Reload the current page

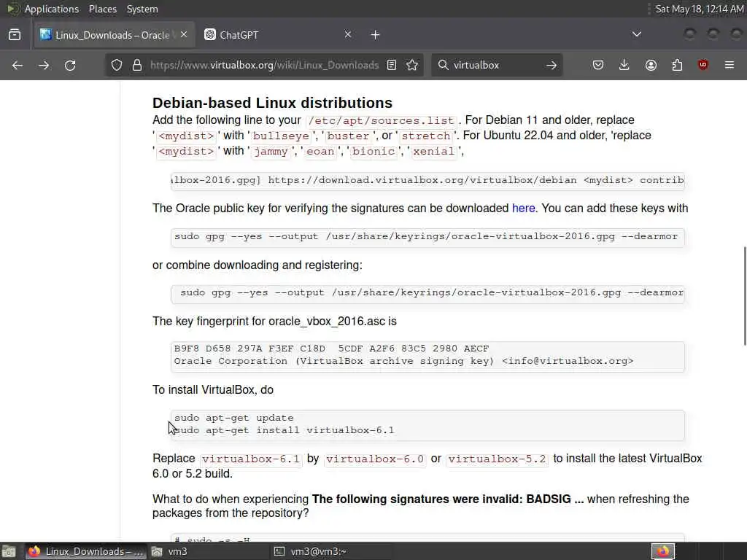pyautogui.click(x=70, y=65)
